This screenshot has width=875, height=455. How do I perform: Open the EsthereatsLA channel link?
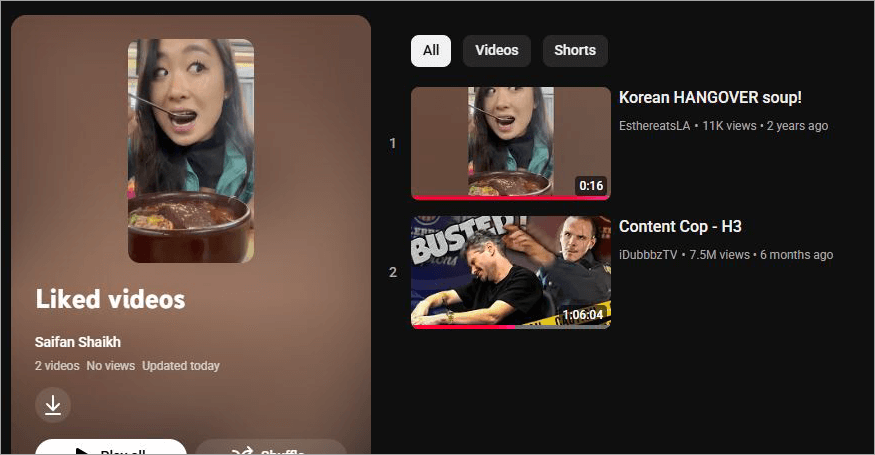pos(655,126)
